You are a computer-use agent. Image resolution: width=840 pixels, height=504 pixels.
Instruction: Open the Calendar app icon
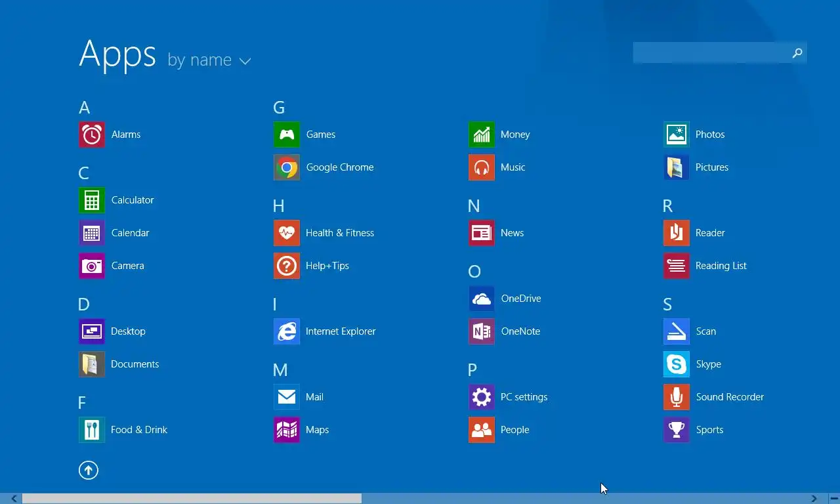[x=92, y=233]
